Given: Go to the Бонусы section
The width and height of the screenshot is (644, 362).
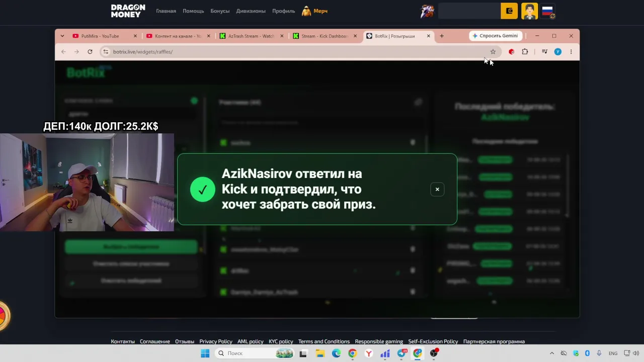Looking at the screenshot, I should point(220,11).
